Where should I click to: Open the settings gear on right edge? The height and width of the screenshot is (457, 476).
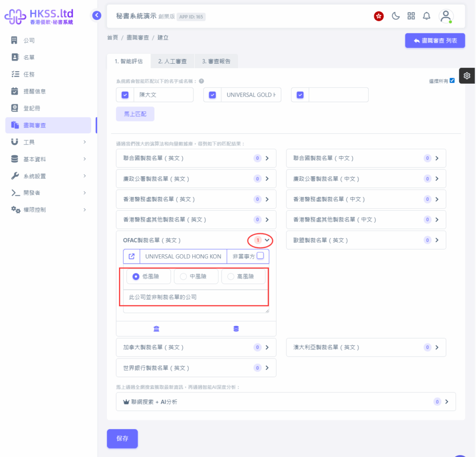click(467, 76)
